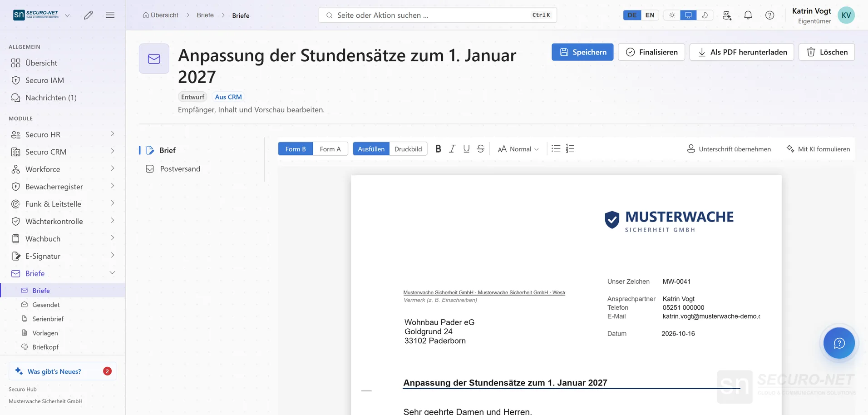Screen dimensions: 868x415
Task: Apply strikethrough formatting
Action: (x=481, y=149)
